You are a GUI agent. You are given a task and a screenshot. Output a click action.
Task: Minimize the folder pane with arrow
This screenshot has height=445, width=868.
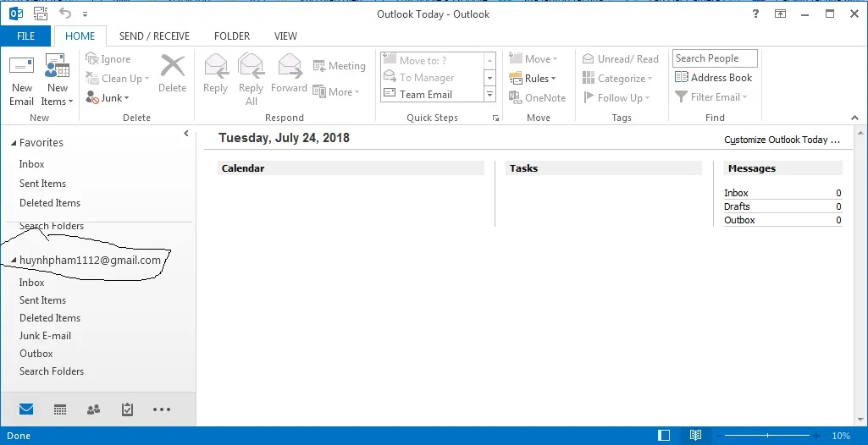(x=186, y=134)
